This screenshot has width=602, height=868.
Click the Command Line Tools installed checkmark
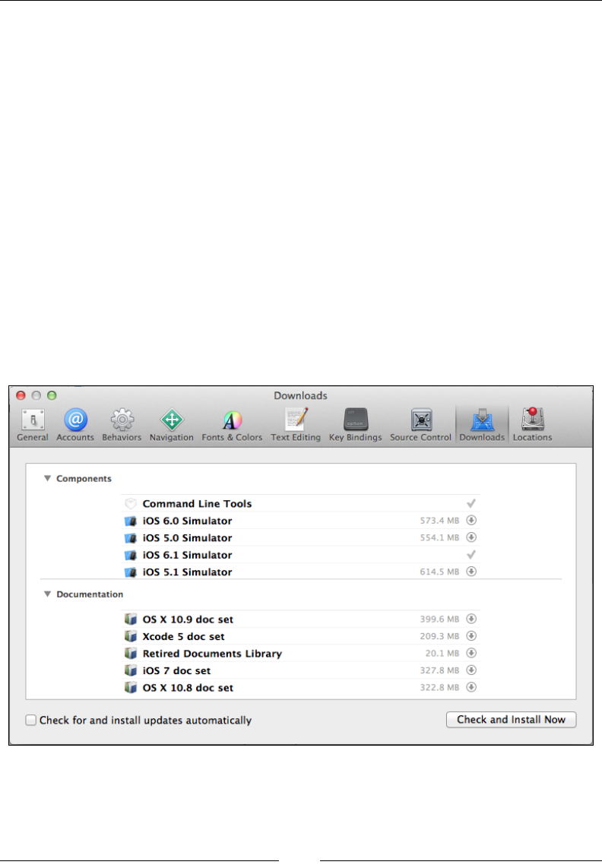pyautogui.click(x=471, y=503)
